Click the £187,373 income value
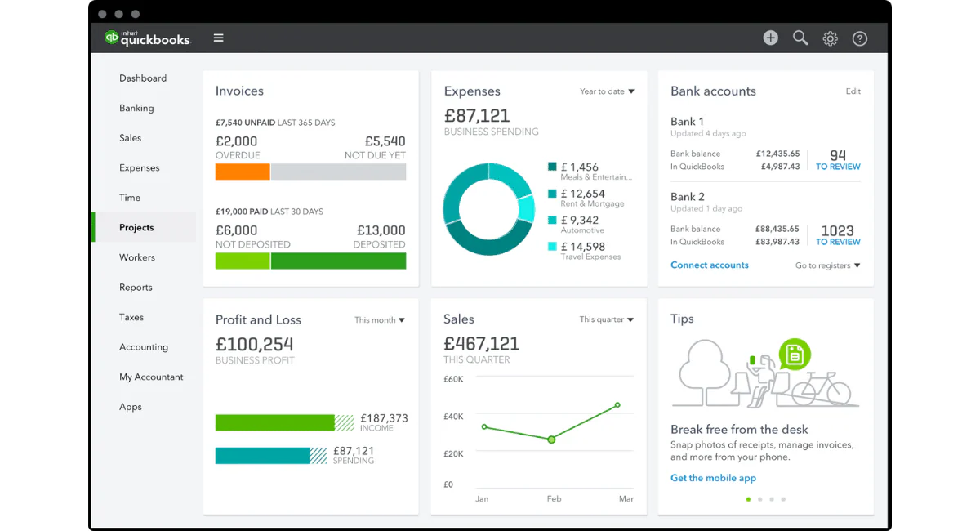980x531 pixels. pyautogui.click(x=384, y=417)
